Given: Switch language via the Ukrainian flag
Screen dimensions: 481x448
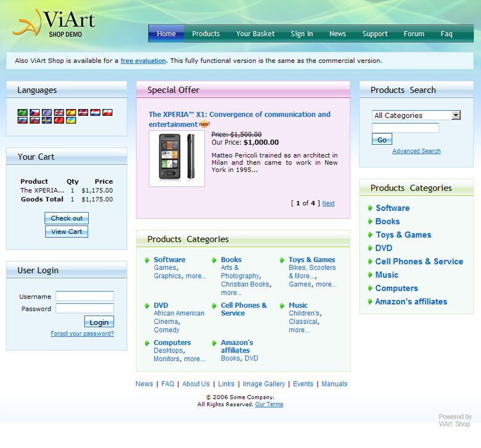Looking at the screenshot, I should click(71, 120).
